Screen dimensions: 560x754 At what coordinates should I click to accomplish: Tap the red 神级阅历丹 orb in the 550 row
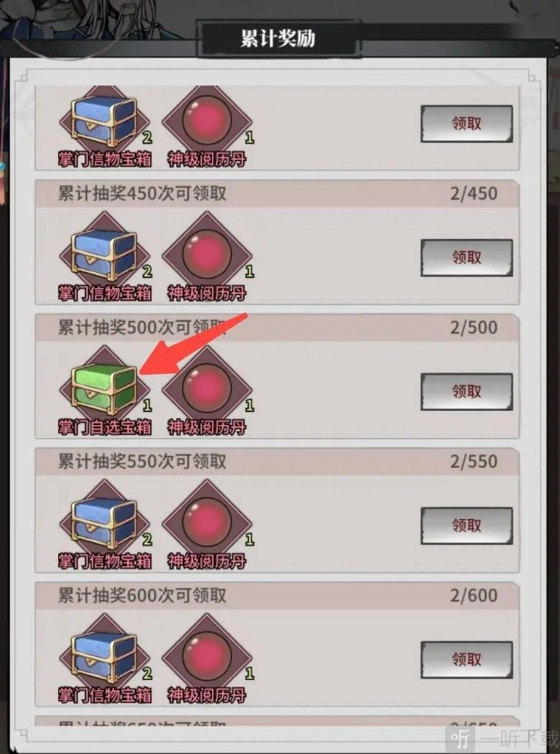207,523
